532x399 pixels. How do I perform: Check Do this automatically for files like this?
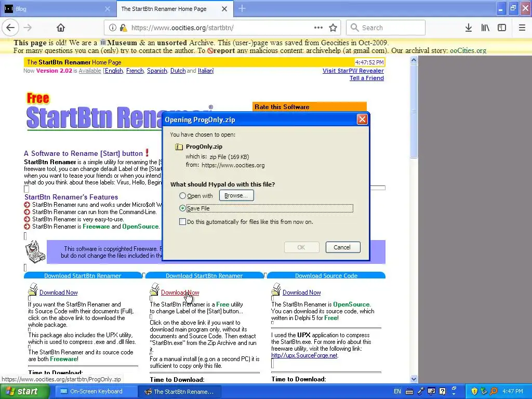pos(182,222)
